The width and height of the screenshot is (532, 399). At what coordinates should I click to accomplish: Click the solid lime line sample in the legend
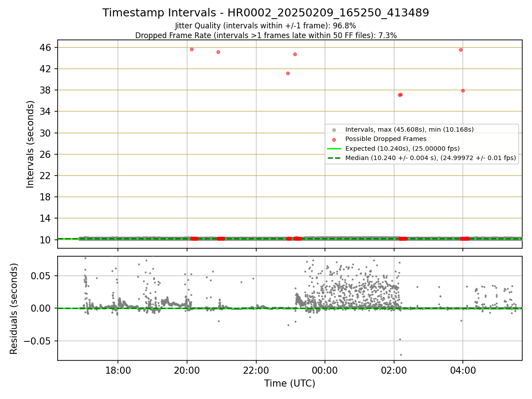[334, 149]
